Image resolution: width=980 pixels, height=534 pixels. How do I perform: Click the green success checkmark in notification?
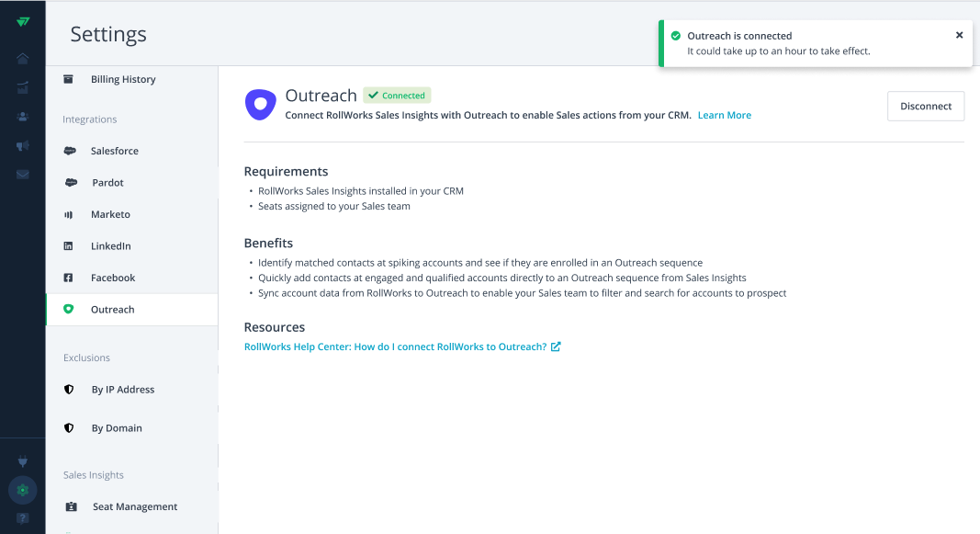click(676, 36)
